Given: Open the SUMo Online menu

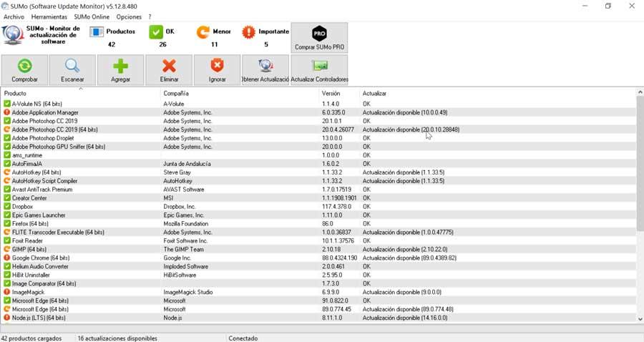Looking at the screenshot, I should click(x=92, y=16).
